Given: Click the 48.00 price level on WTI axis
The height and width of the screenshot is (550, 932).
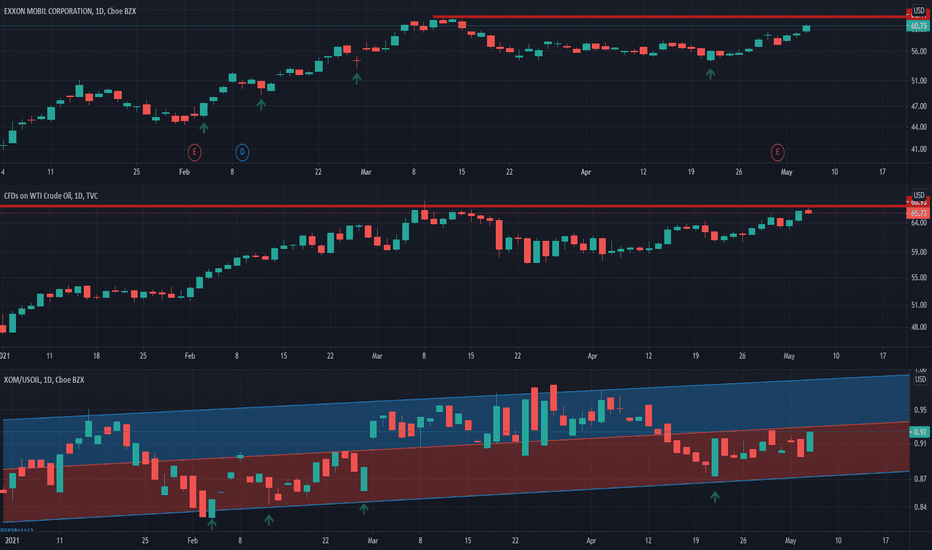Looking at the screenshot, I should point(919,327).
